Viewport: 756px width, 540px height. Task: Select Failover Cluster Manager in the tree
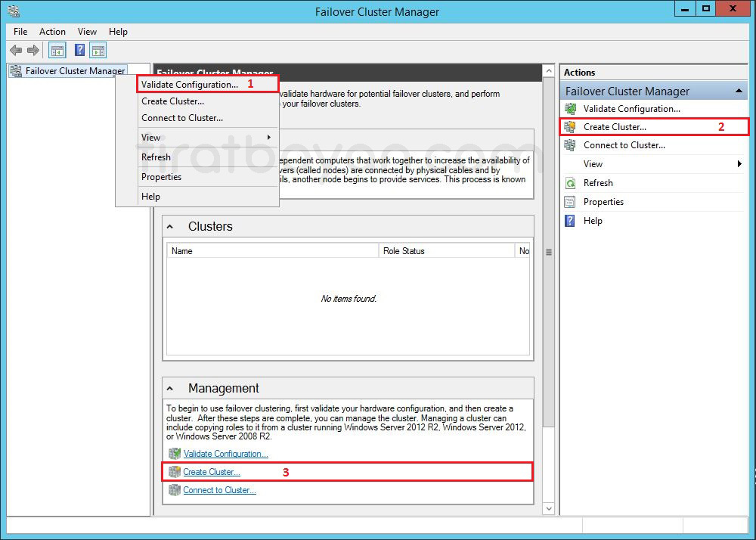click(x=75, y=71)
